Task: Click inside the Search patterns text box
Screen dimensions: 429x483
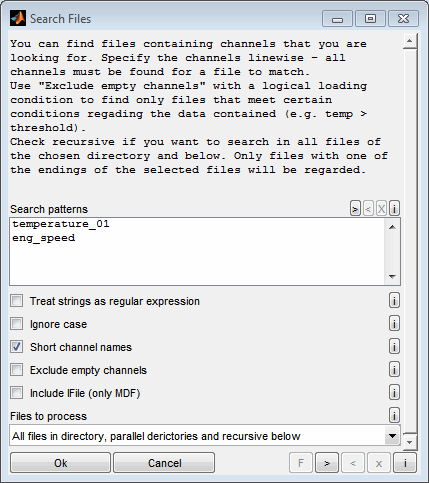Action: pyautogui.click(x=197, y=252)
